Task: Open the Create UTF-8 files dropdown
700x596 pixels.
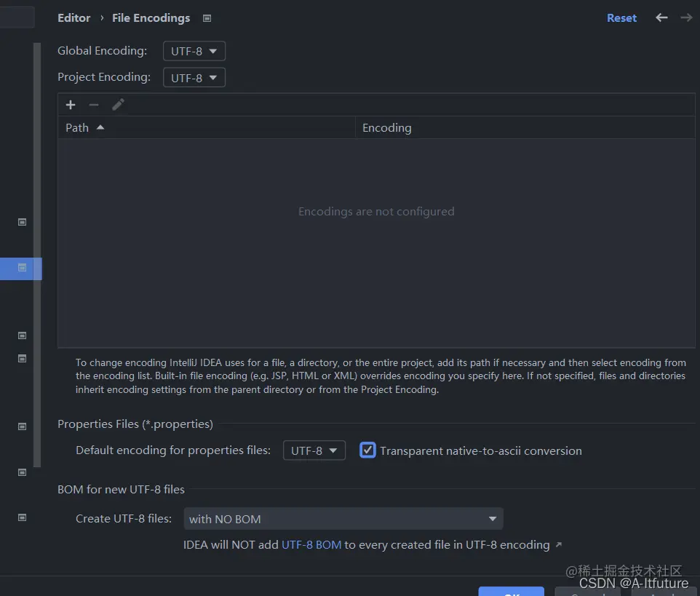Action: click(x=343, y=519)
